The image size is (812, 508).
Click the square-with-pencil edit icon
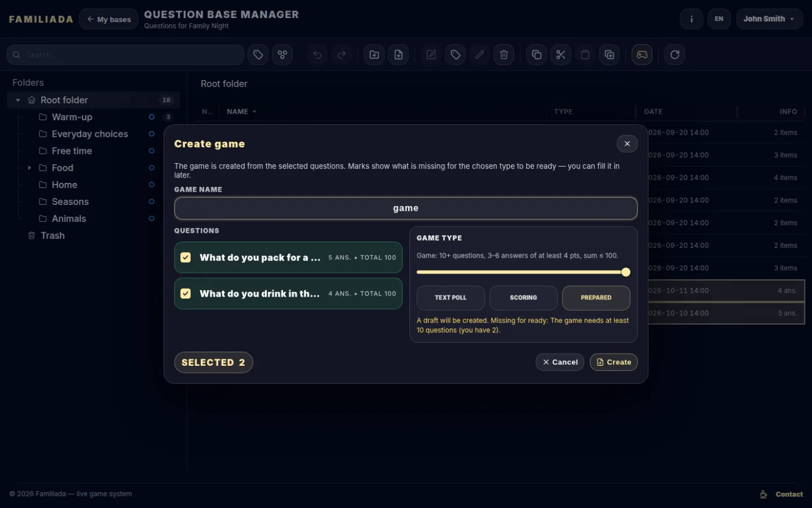coord(431,55)
